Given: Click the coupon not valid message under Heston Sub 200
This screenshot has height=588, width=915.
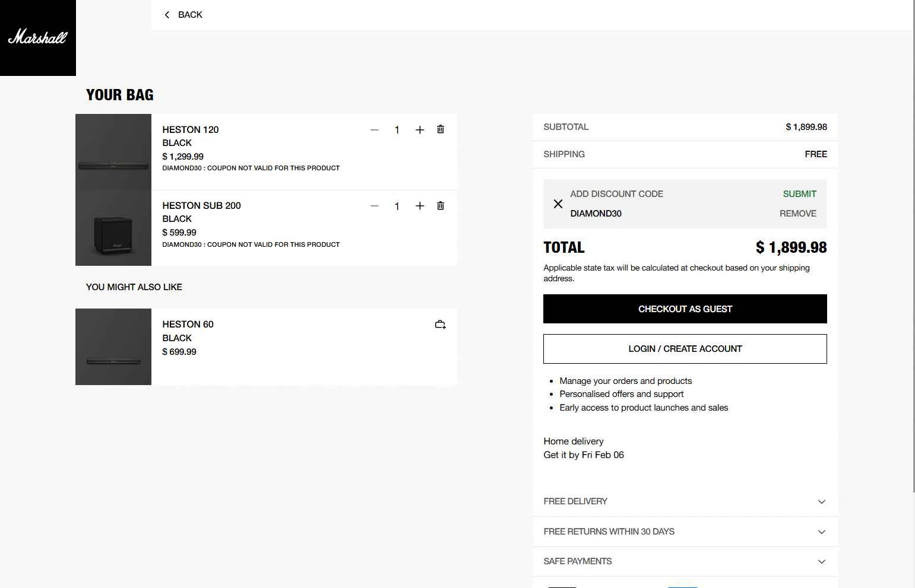Looking at the screenshot, I should [x=251, y=244].
